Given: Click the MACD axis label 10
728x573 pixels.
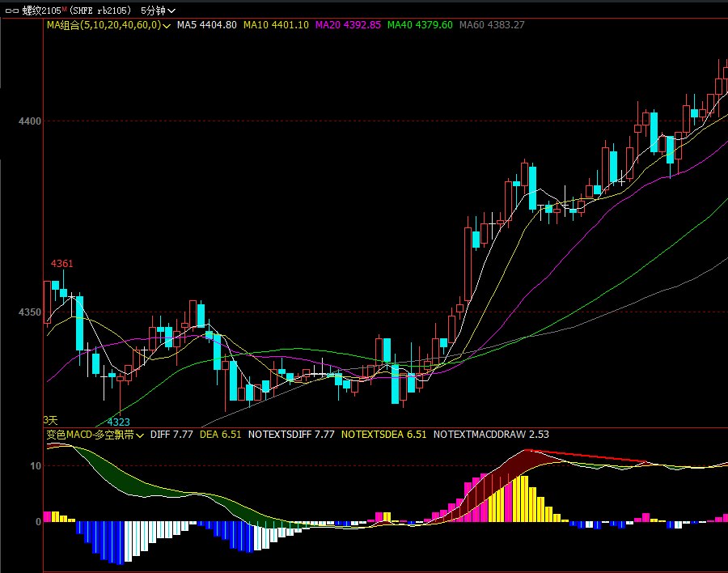Looking at the screenshot, I should coord(36,466).
